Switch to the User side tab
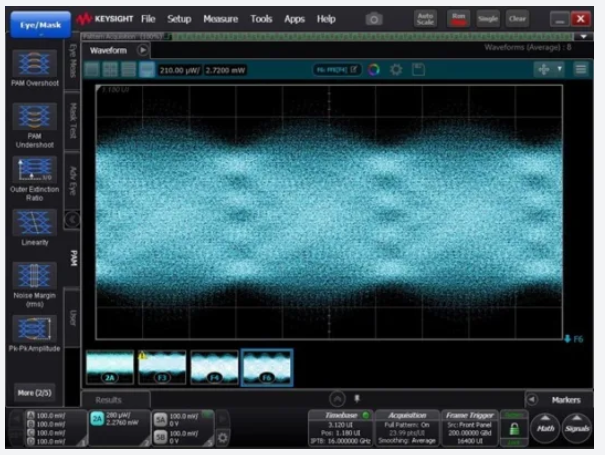 click(x=73, y=317)
